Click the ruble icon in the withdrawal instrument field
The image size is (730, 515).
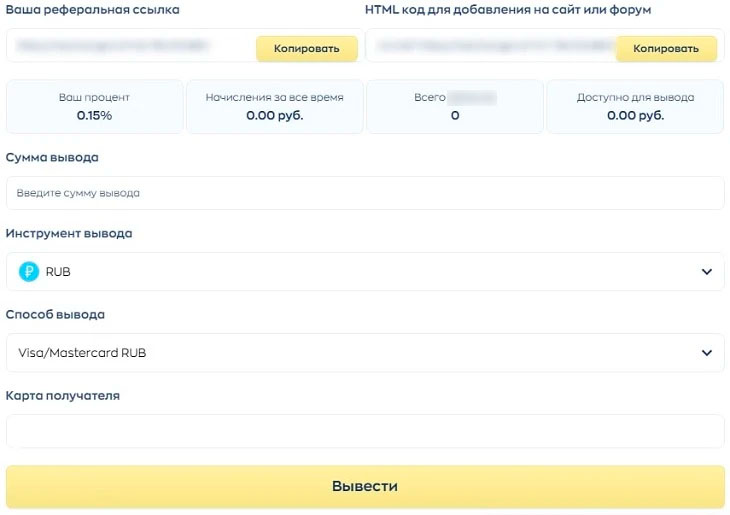(x=29, y=272)
